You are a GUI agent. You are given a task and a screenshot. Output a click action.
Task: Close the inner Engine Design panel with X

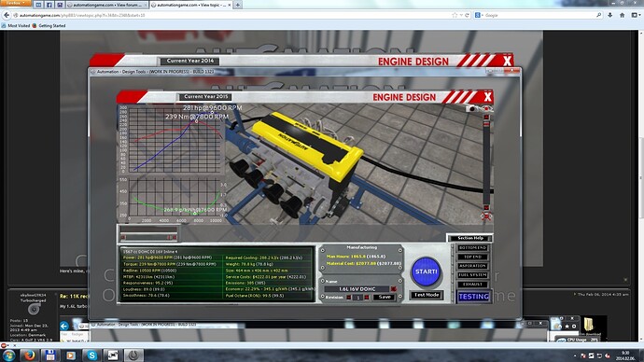coord(487,97)
